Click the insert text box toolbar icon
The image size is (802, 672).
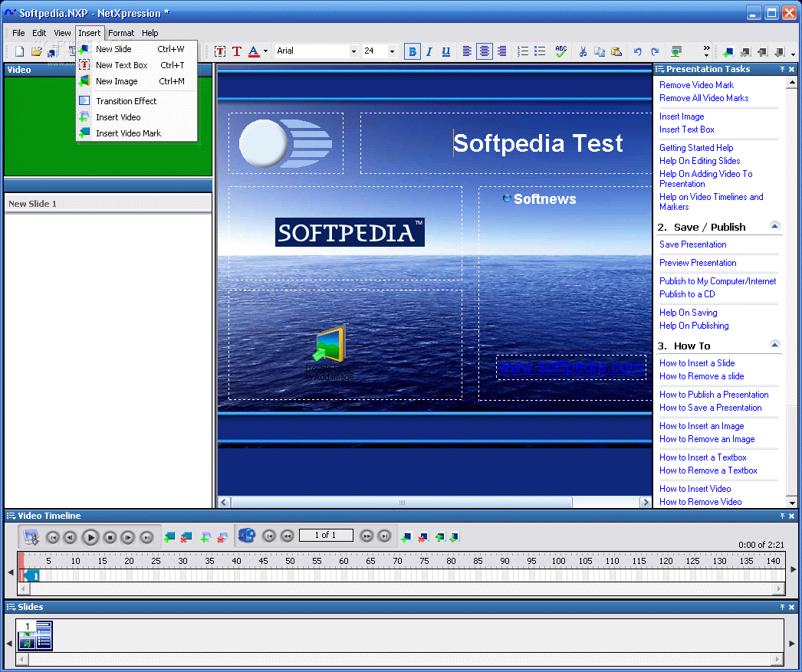[x=220, y=51]
